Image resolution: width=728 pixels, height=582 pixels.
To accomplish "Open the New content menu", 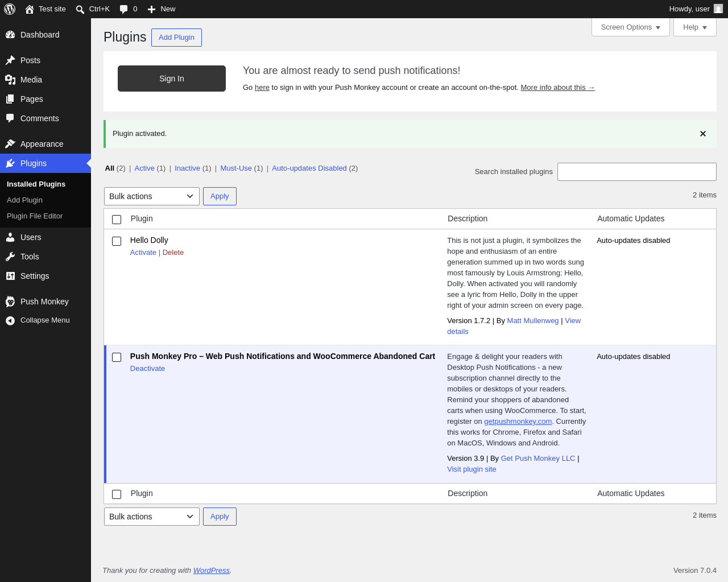I will tap(162, 9).
